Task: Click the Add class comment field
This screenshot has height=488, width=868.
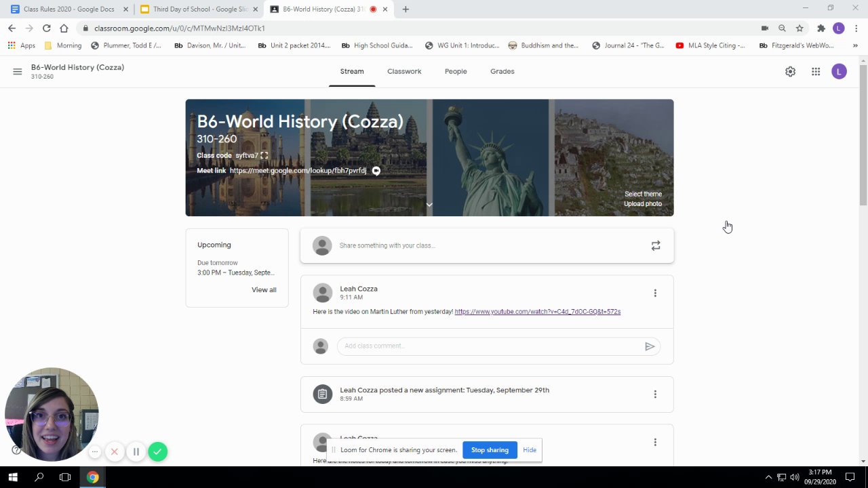Action: coord(498,346)
